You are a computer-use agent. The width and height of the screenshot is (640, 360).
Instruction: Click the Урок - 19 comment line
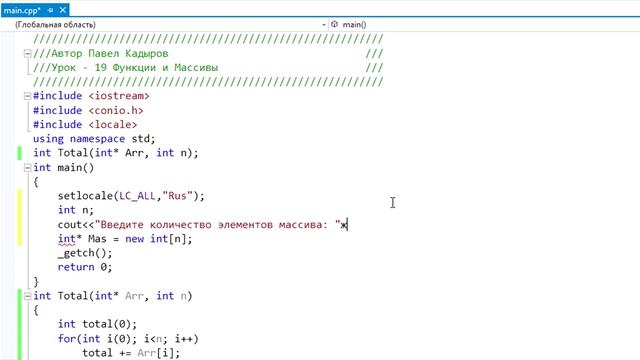point(126,68)
